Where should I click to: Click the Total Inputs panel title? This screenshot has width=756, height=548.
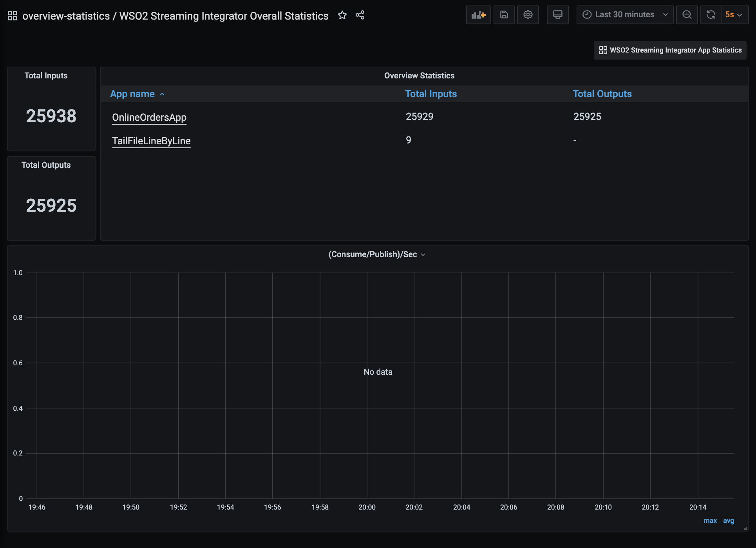[x=46, y=76]
